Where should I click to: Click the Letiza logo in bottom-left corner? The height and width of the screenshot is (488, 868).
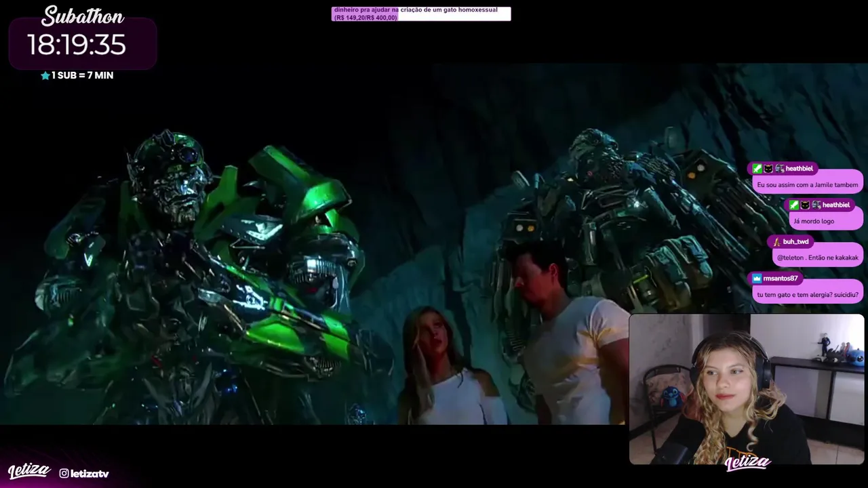point(28,471)
